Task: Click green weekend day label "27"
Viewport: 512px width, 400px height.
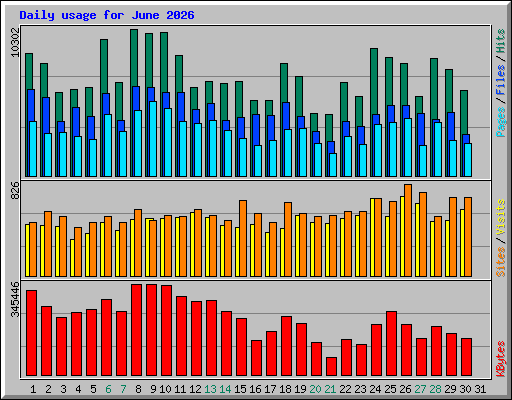Action: pos(420,389)
